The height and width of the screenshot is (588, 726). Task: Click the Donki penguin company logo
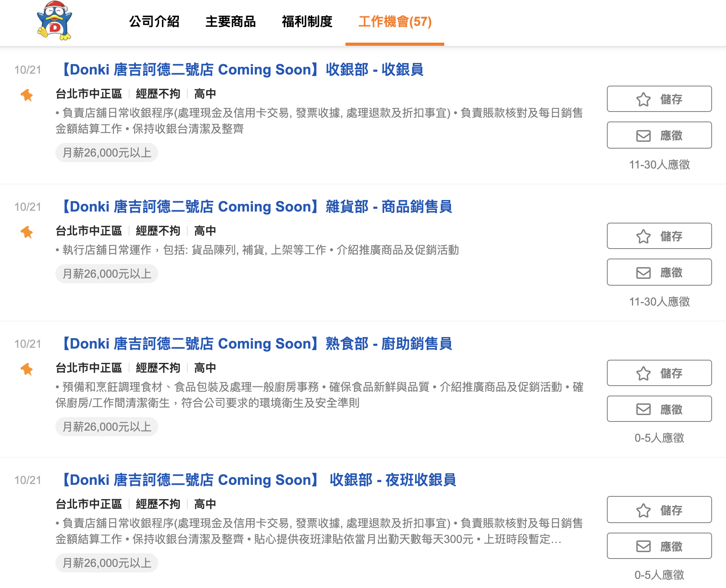coord(54,21)
